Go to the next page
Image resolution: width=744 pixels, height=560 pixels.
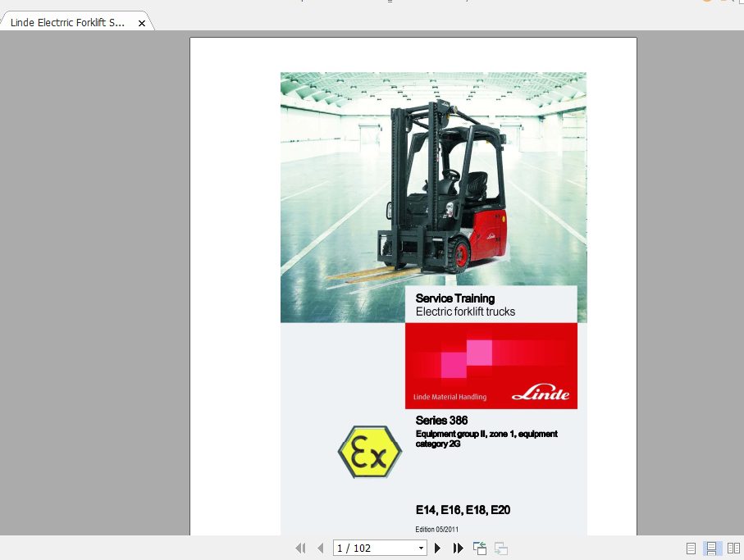tap(437, 549)
